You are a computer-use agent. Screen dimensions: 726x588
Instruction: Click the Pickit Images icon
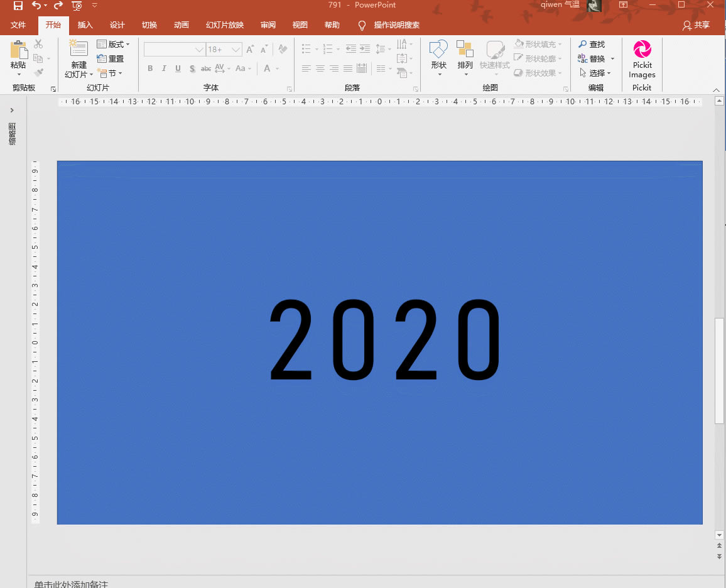coord(642,49)
